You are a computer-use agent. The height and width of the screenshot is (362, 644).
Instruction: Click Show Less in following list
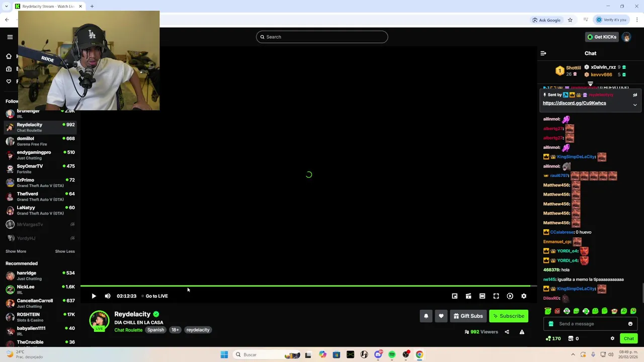click(x=65, y=251)
